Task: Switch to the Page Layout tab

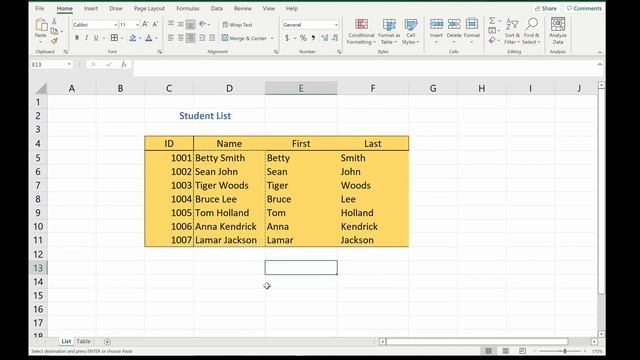Action: pyautogui.click(x=149, y=8)
